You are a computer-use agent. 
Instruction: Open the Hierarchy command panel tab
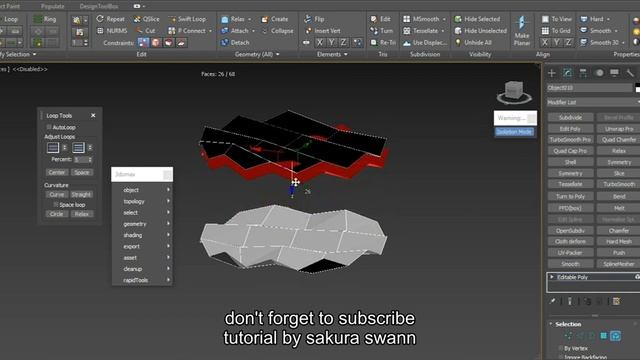583,73
